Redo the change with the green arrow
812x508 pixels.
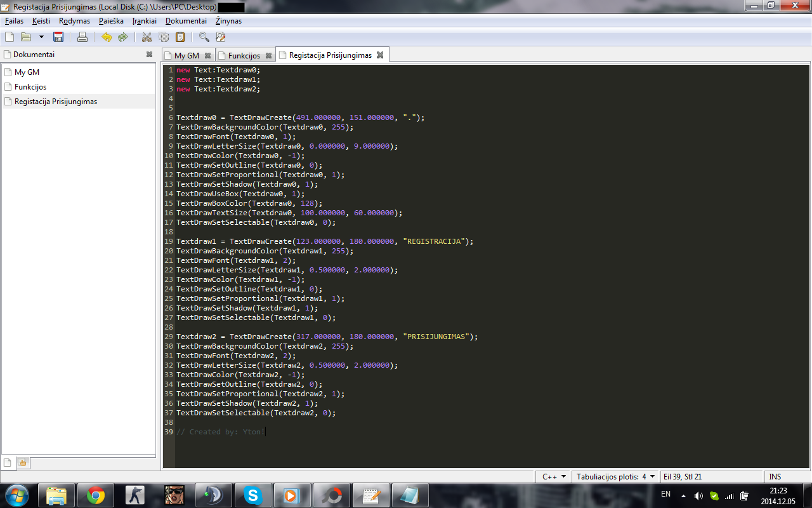point(123,37)
